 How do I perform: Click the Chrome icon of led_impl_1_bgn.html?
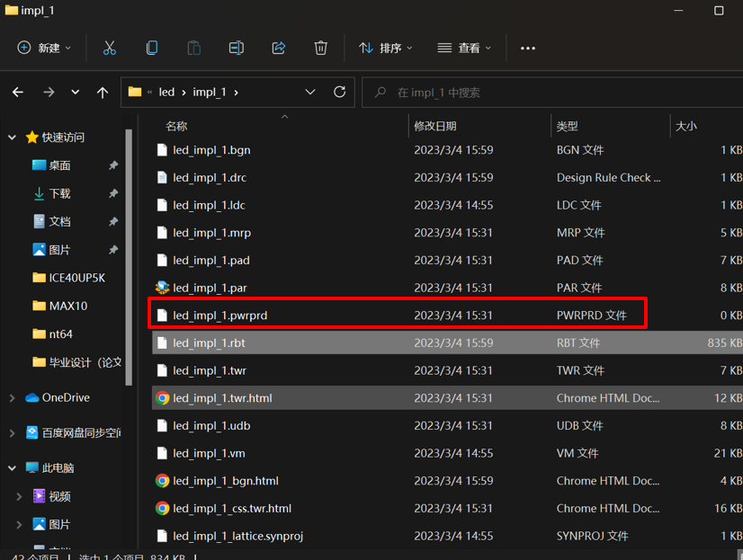coord(162,481)
